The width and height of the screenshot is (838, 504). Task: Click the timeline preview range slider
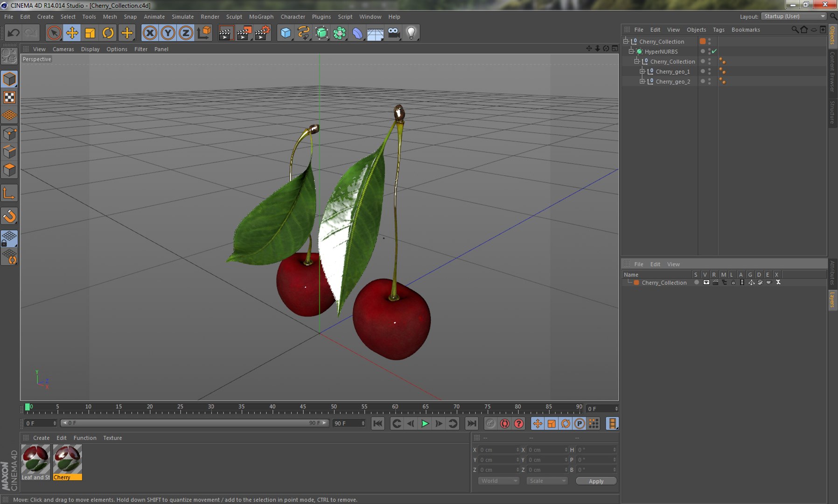pyautogui.click(x=195, y=423)
